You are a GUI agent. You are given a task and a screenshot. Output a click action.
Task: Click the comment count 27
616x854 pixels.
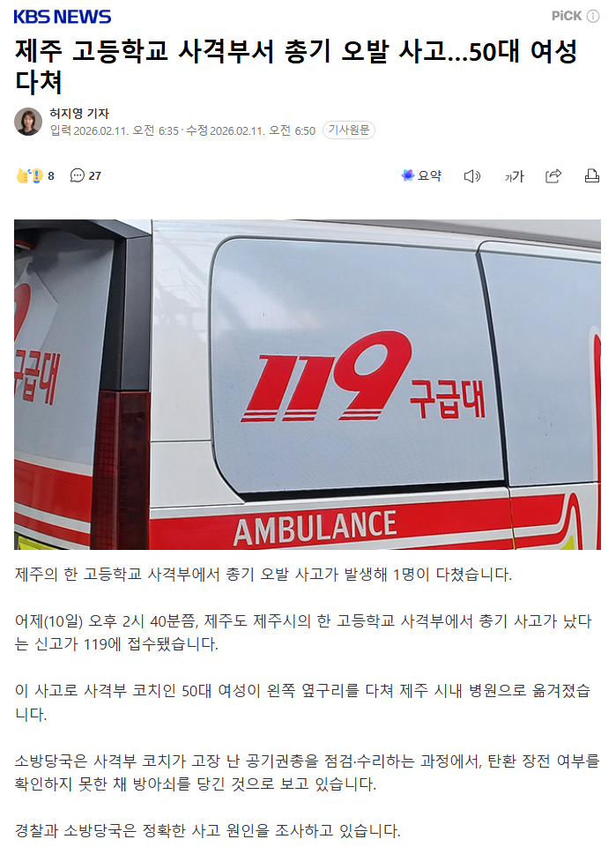pyautogui.click(x=95, y=176)
